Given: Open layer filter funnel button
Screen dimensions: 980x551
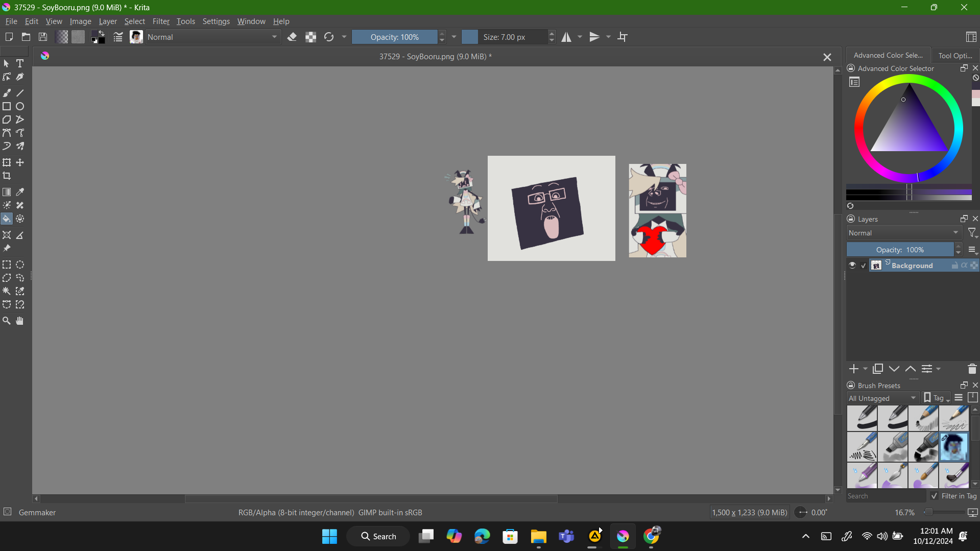Looking at the screenshot, I should pos(972,233).
